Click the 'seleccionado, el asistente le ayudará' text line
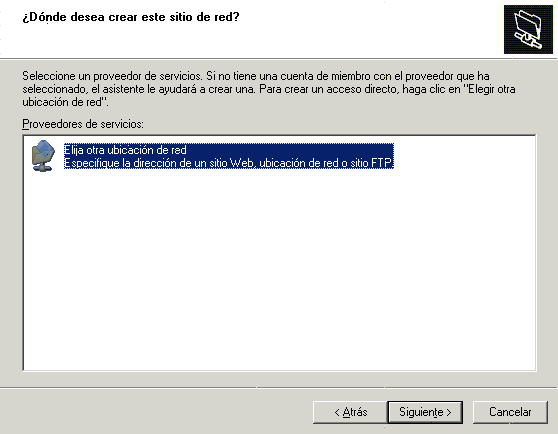The height and width of the screenshot is (434, 558). pyautogui.click(x=269, y=89)
